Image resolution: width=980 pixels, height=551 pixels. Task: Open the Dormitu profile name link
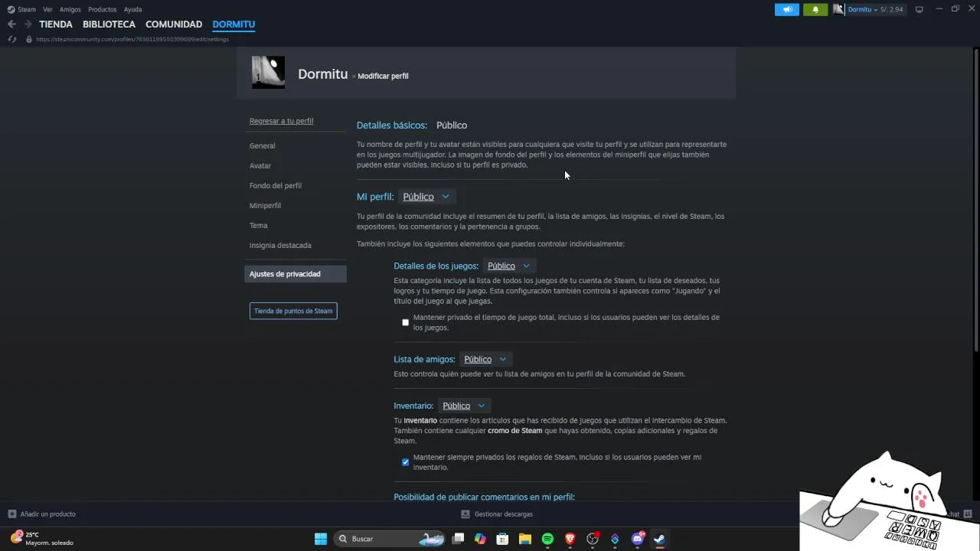tap(322, 74)
